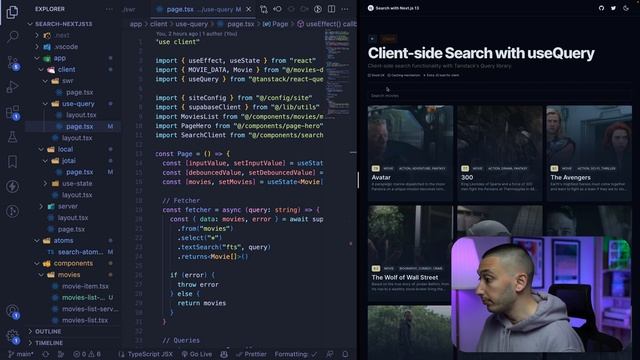Open the Extensions view icon
The image size is (640, 360).
tap(12, 112)
